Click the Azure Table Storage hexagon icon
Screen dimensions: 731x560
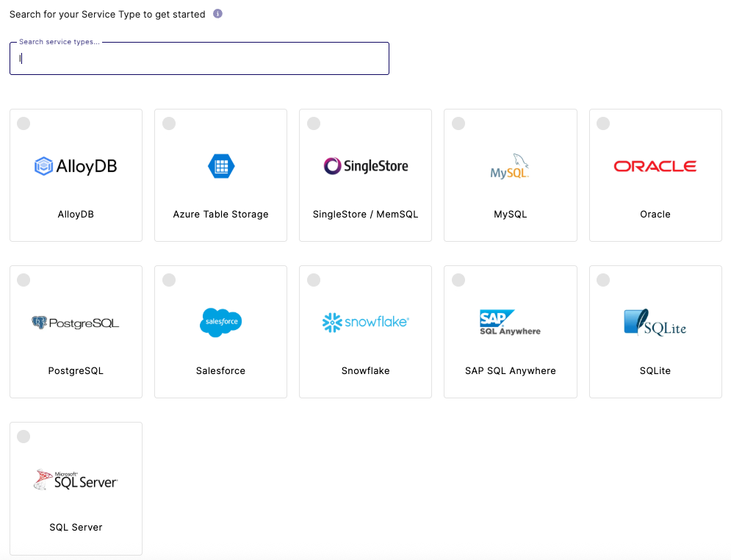(x=220, y=166)
